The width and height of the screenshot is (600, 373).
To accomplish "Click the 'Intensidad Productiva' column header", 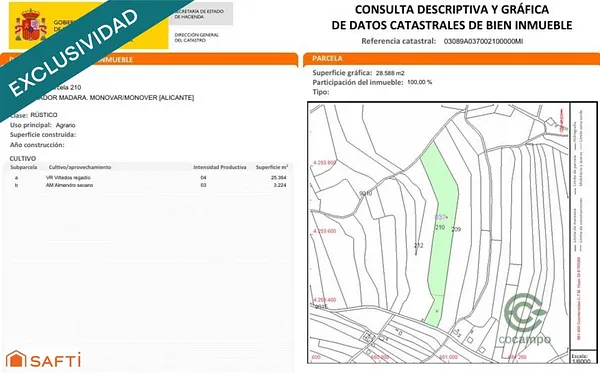I will pyautogui.click(x=220, y=167).
